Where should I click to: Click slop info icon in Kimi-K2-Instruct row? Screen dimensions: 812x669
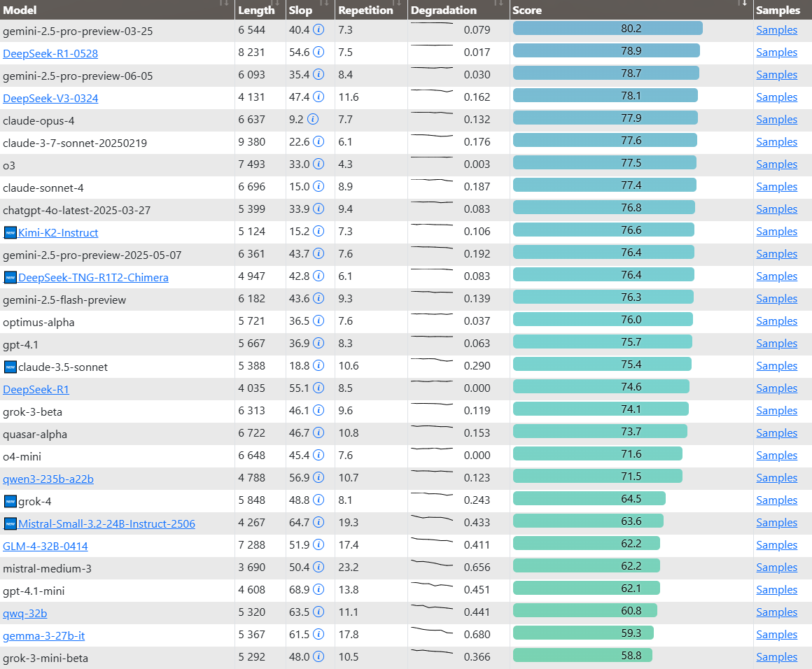318,231
